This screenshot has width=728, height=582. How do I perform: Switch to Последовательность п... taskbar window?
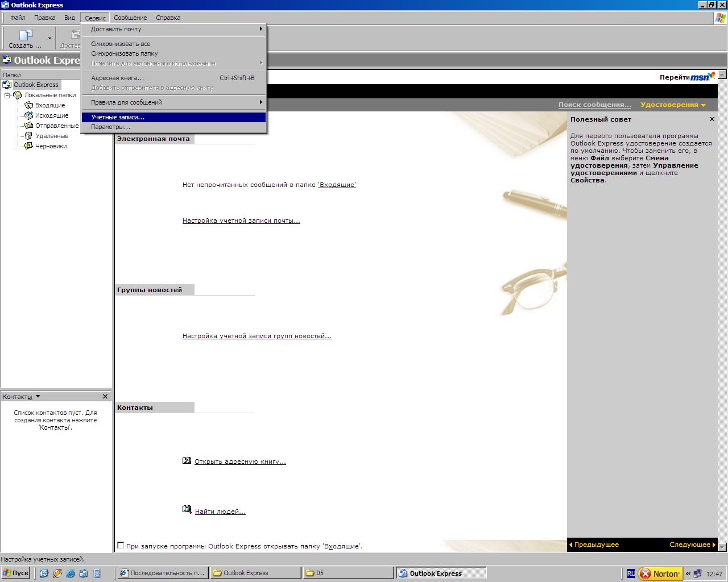tap(163, 573)
